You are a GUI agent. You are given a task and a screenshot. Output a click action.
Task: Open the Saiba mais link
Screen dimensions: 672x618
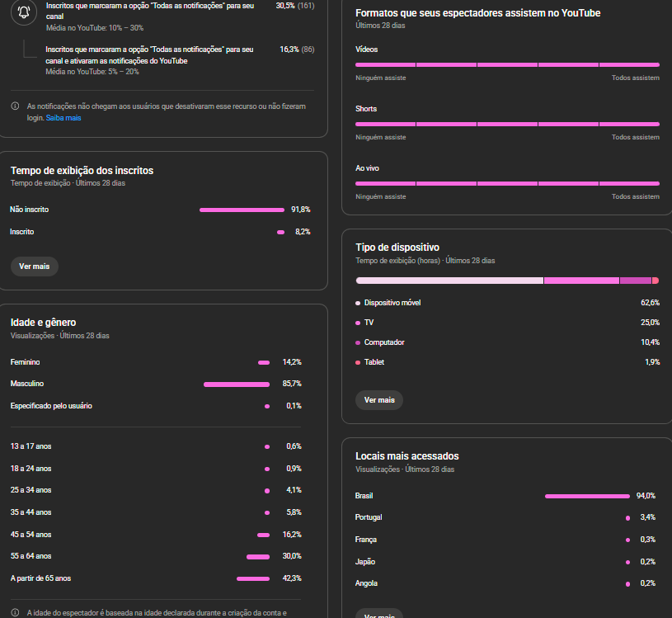coord(63,118)
